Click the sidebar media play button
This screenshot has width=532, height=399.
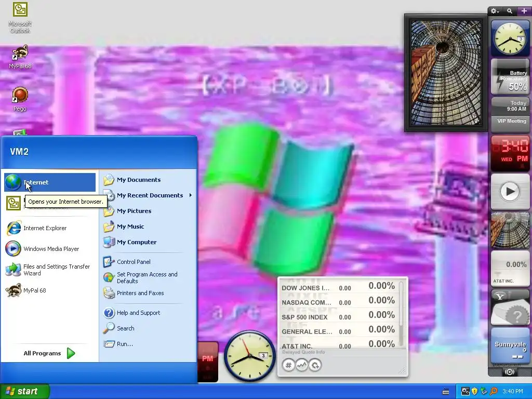click(x=510, y=191)
